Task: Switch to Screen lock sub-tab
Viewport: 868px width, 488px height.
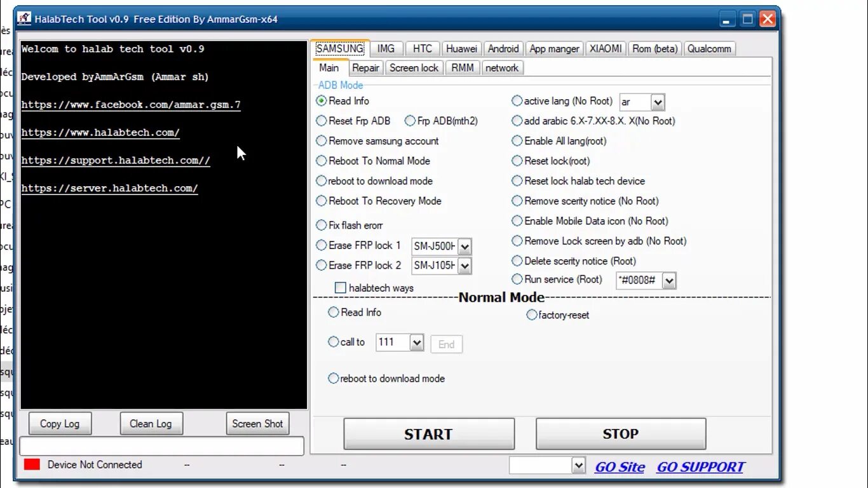Action: pyautogui.click(x=414, y=68)
